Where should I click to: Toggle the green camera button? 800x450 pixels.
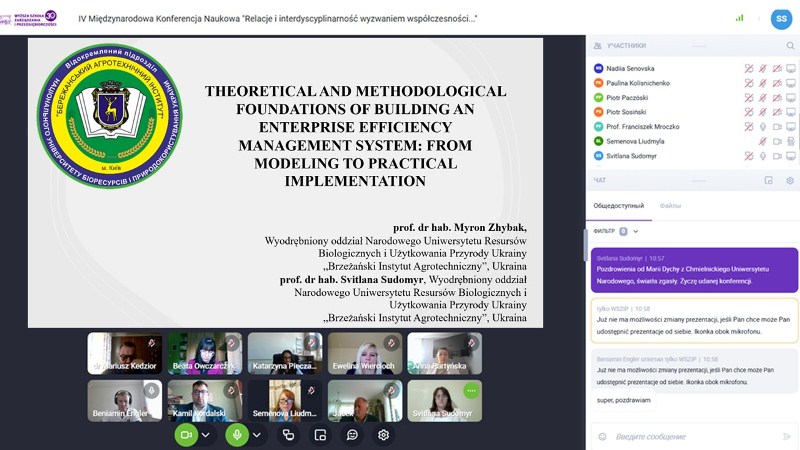[186, 435]
